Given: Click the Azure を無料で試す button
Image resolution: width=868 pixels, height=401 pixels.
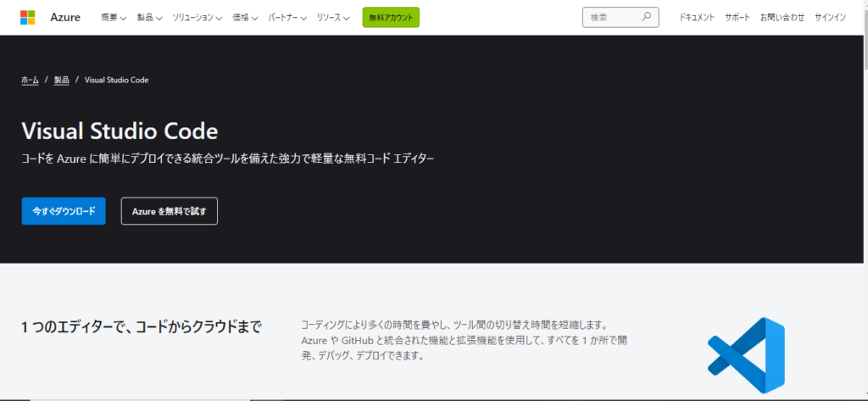Looking at the screenshot, I should (170, 211).
